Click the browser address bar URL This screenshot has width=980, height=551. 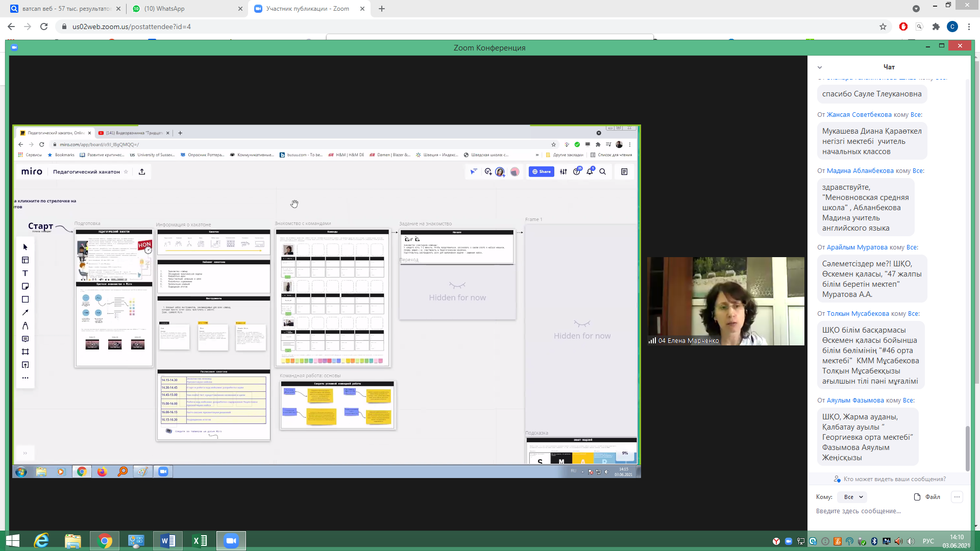click(132, 27)
